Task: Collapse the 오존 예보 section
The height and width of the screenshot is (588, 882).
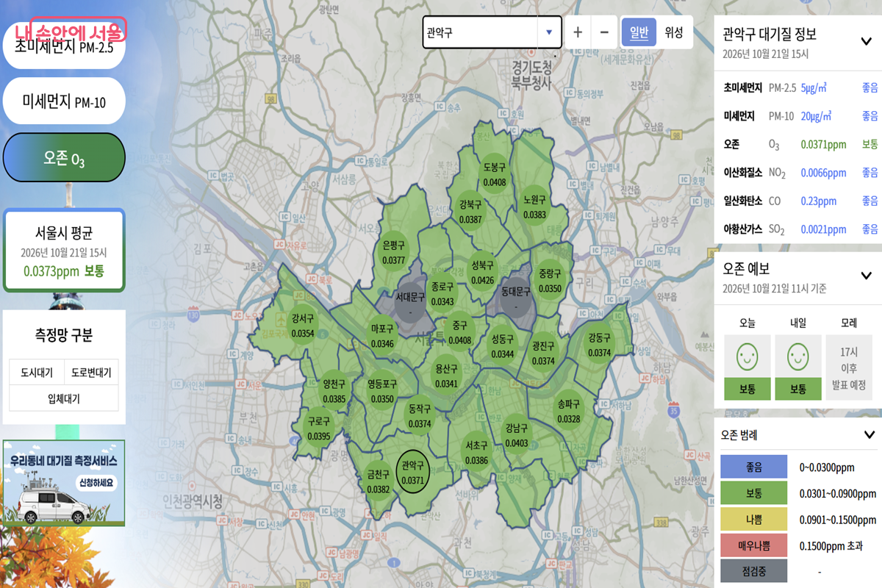Action: [x=867, y=276]
